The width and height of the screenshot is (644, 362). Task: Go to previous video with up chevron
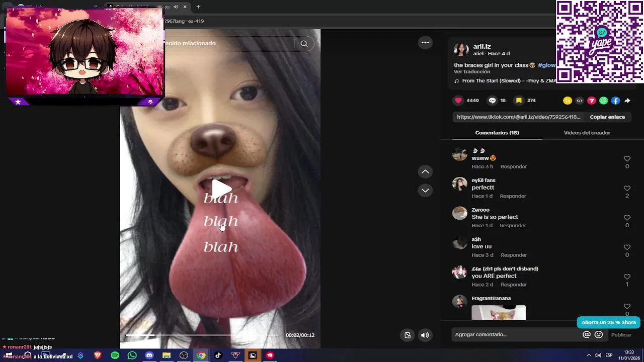(x=425, y=172)
